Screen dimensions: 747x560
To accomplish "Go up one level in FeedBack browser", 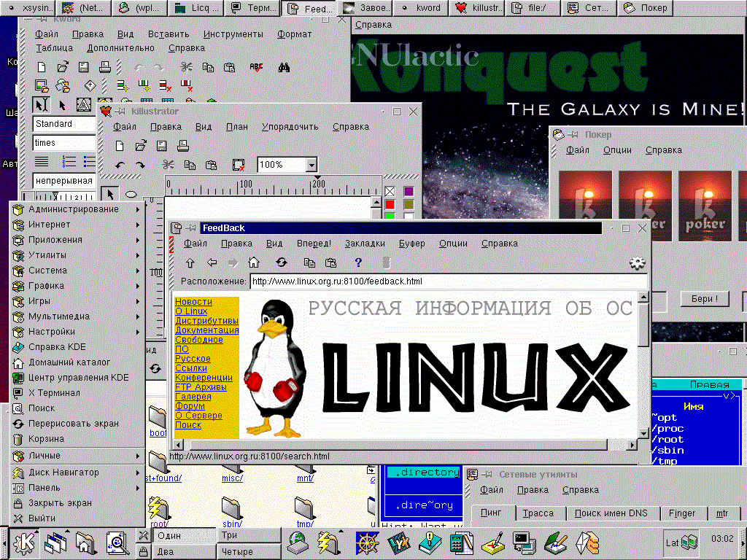I will pos(190,262).
